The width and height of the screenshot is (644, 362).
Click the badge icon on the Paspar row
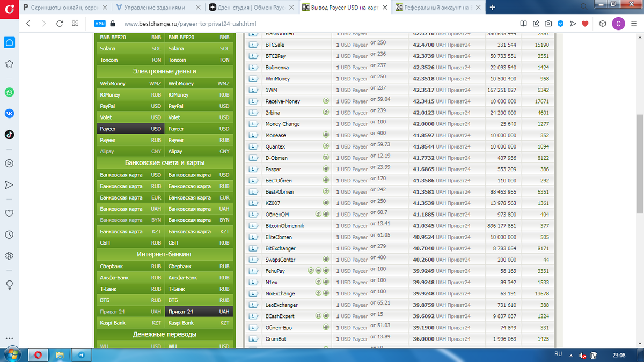326,169
